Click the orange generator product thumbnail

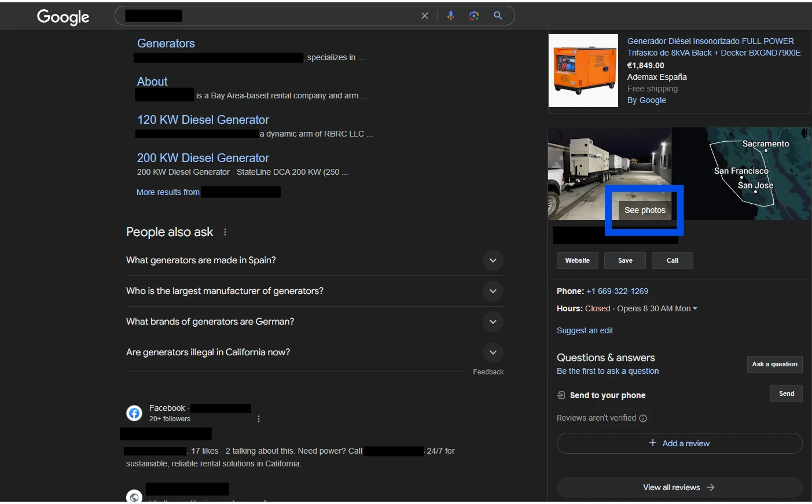[x=583, y=71]
